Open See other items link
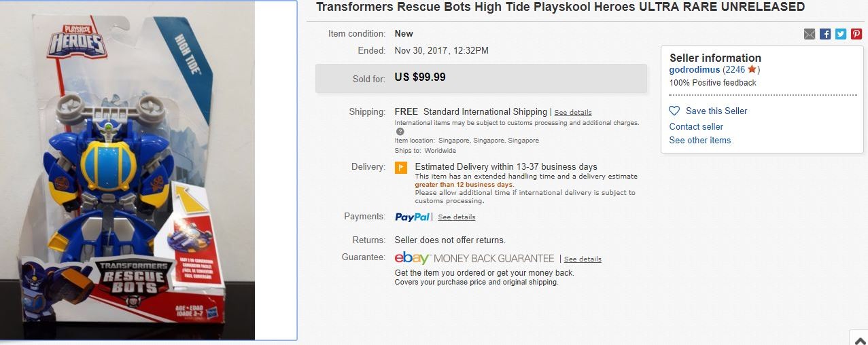This screenshot has height=345, width=868. (x=700, y=140)
